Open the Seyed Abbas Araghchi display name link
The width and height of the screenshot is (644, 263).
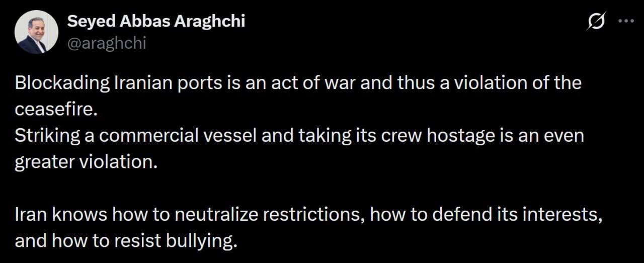click(x=156, y=21)
